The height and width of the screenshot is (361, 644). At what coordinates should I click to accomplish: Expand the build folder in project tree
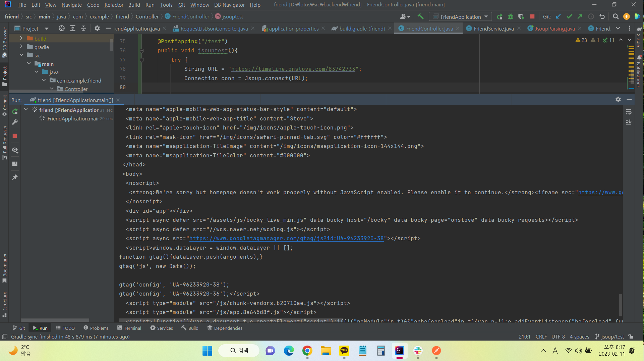pos(21,38)
